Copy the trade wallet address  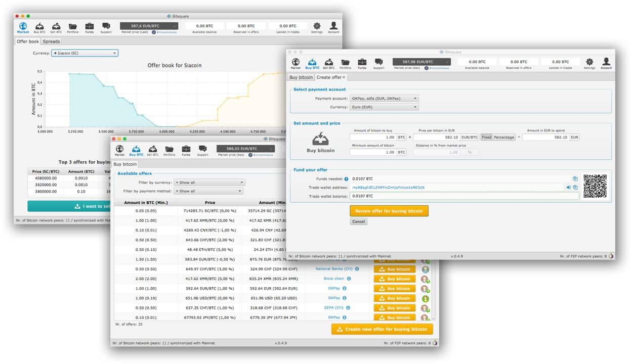pos(575,187)
